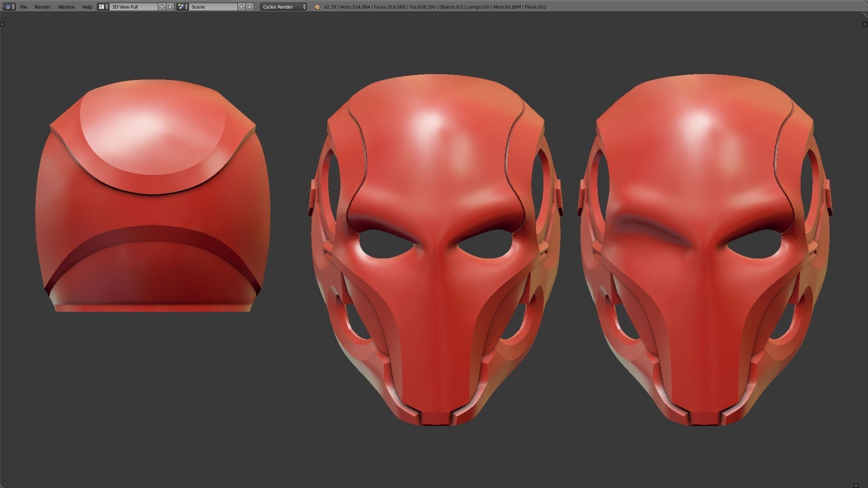Click the Blender logo icon in header
Screen dimensions: 868x488
316,7
